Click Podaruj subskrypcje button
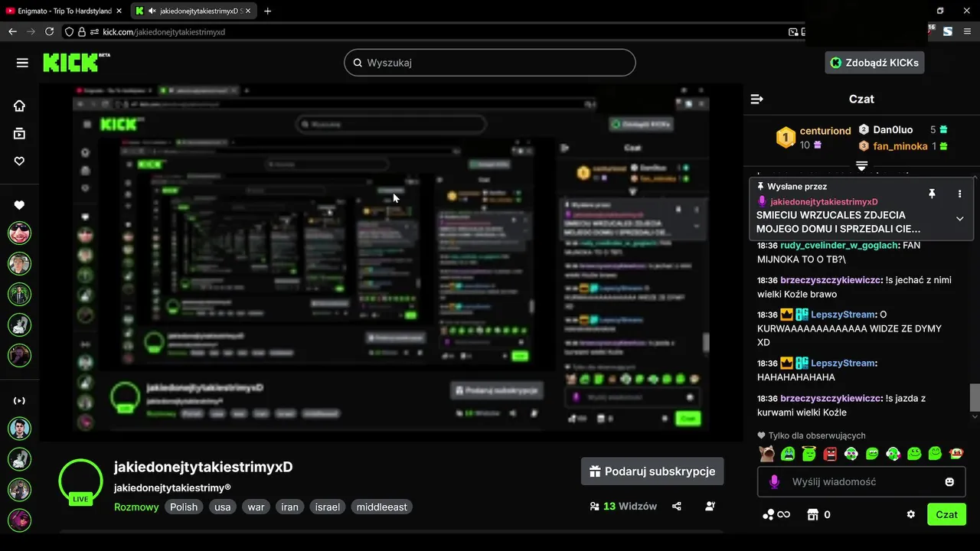The image size is (980, 551). (652, 471)
